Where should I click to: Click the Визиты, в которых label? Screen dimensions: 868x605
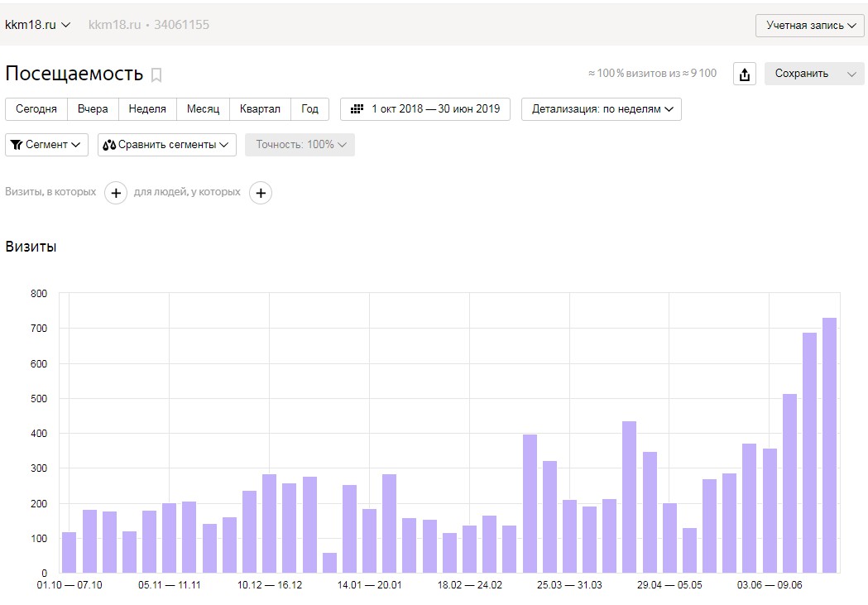click(x=50, y=192)
